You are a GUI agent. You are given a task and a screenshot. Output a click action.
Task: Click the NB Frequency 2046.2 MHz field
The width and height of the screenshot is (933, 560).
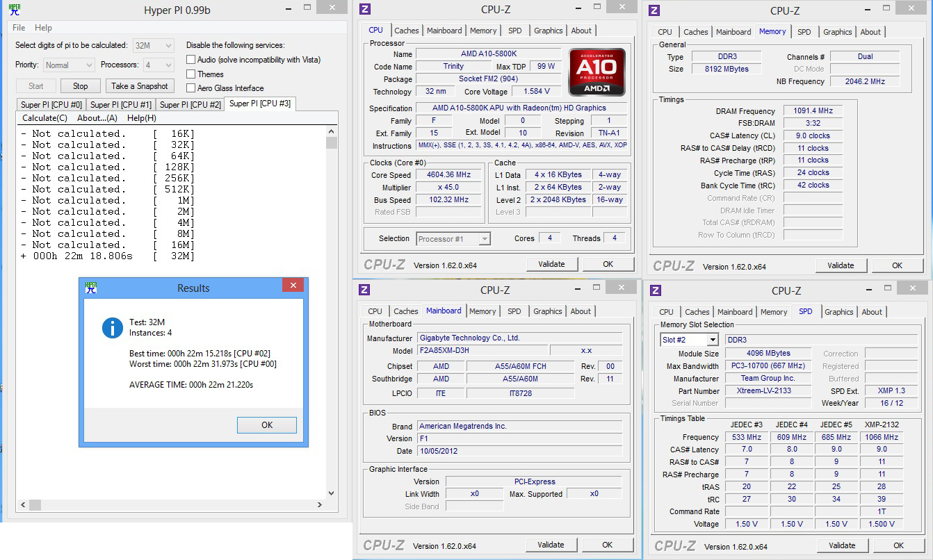pyautogui.click(x=865, y=81)
